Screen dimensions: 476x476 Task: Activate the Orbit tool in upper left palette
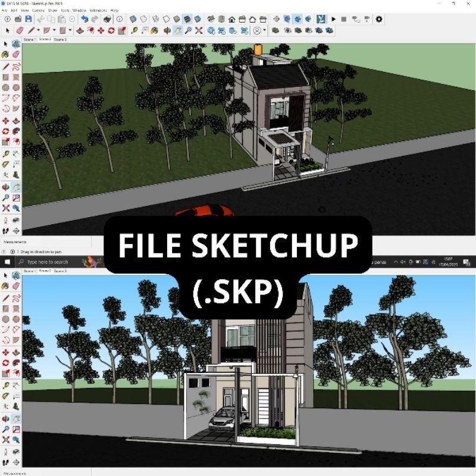tap(5, 187)
